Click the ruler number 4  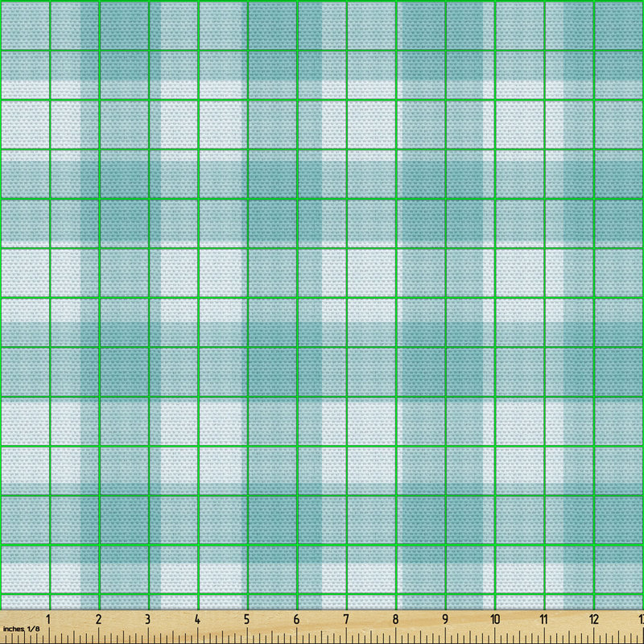pos(197,619)
